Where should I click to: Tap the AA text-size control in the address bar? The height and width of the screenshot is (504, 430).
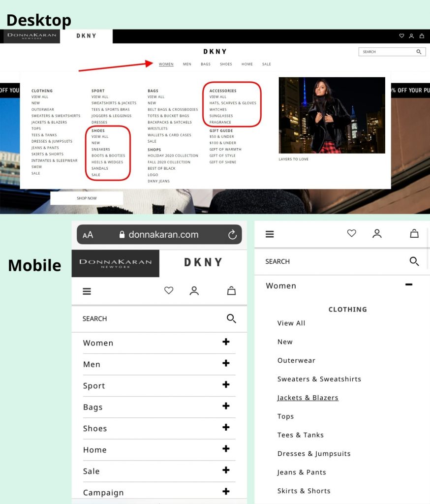(88, 235)
